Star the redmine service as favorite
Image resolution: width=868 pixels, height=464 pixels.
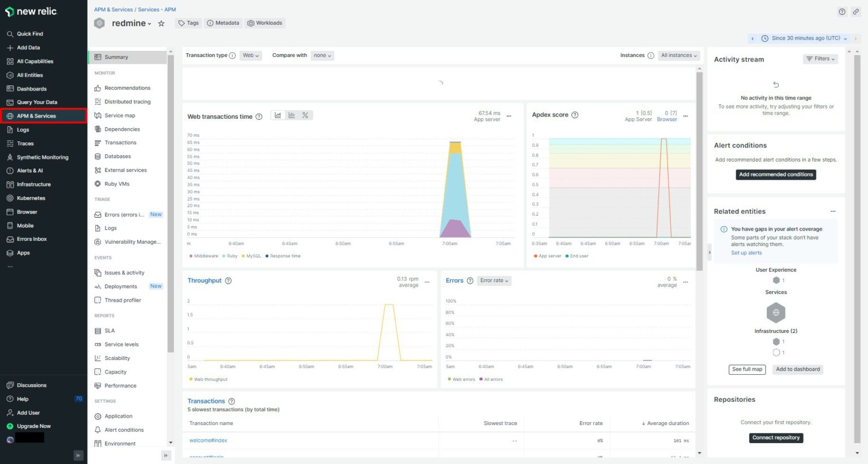click(x=162, y=23)
